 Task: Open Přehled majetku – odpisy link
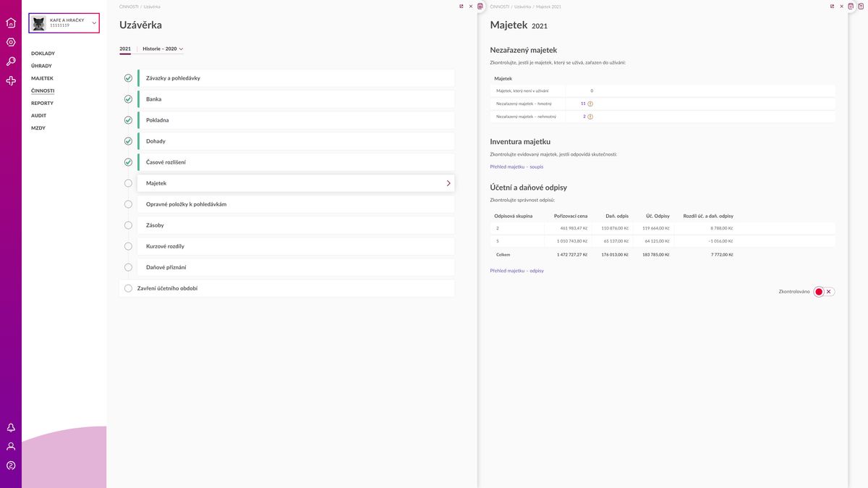516,271
